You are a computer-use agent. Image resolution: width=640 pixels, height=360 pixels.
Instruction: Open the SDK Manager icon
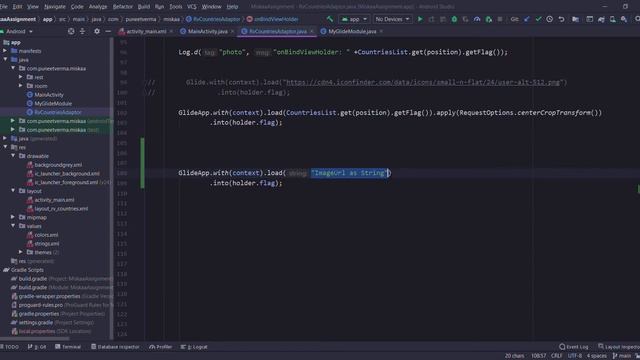pos(624,19)
